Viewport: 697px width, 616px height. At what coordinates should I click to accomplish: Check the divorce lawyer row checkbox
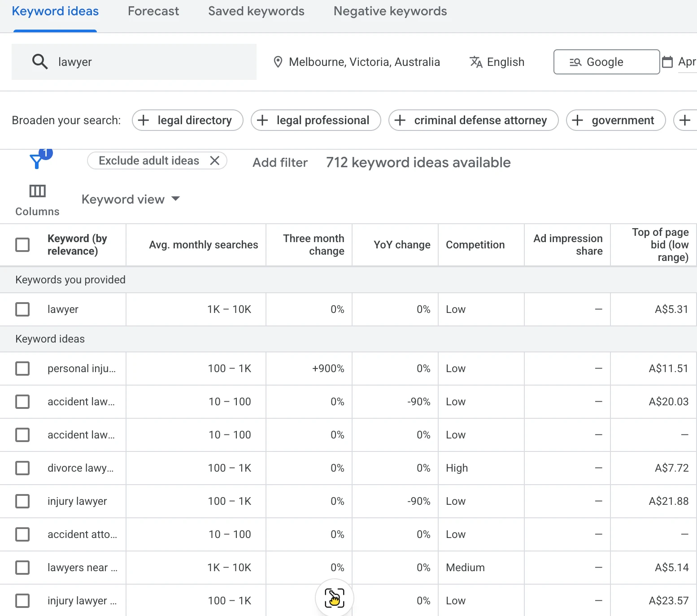pyautogui.click(x=22, y=468)
